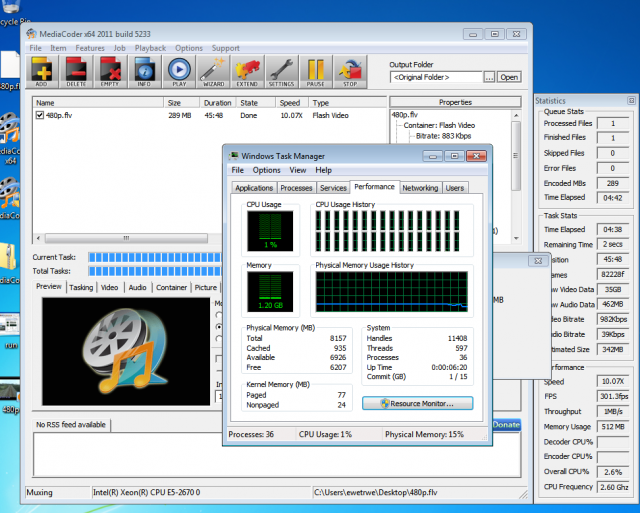The height and width of the screenshot is (513, 640).
Task: Click the file list horizontal scrollbar
Action: tap(127, 238)
